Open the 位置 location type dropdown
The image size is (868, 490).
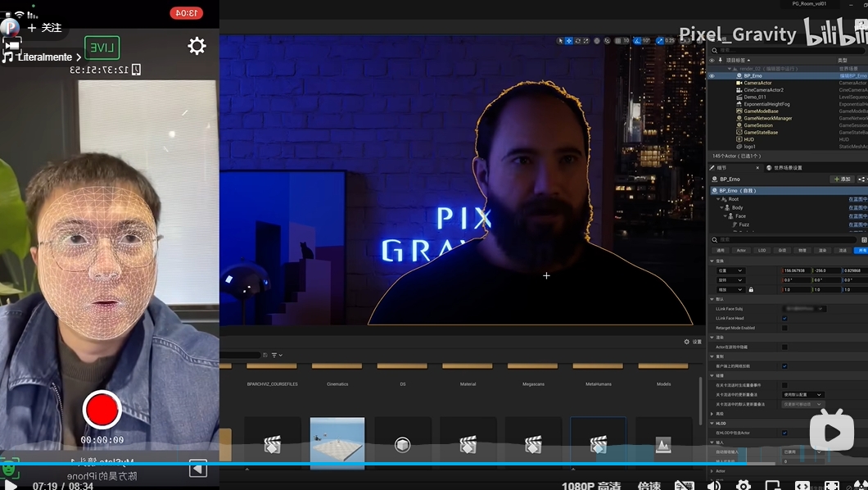pyautogui.click(x=730, y=270)
